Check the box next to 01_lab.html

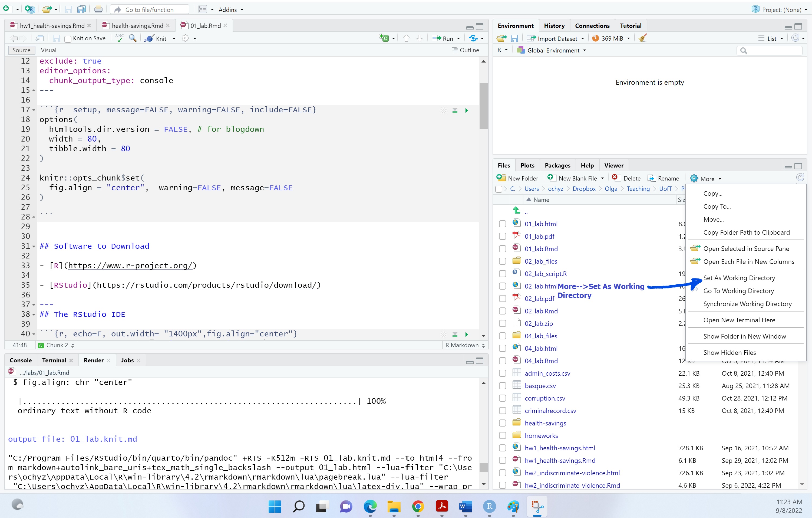[x=503, y=224]
